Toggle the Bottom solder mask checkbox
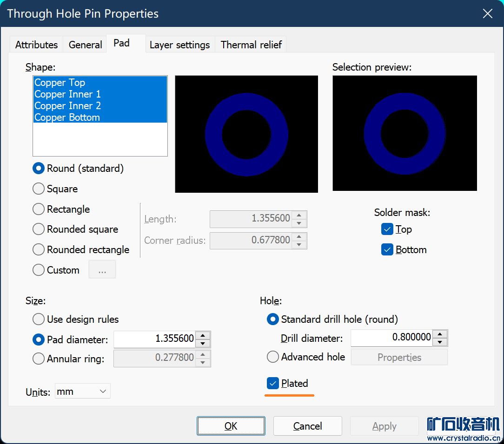Image resolution: width=504 pixels, height=444 pixels. (387, 249)
